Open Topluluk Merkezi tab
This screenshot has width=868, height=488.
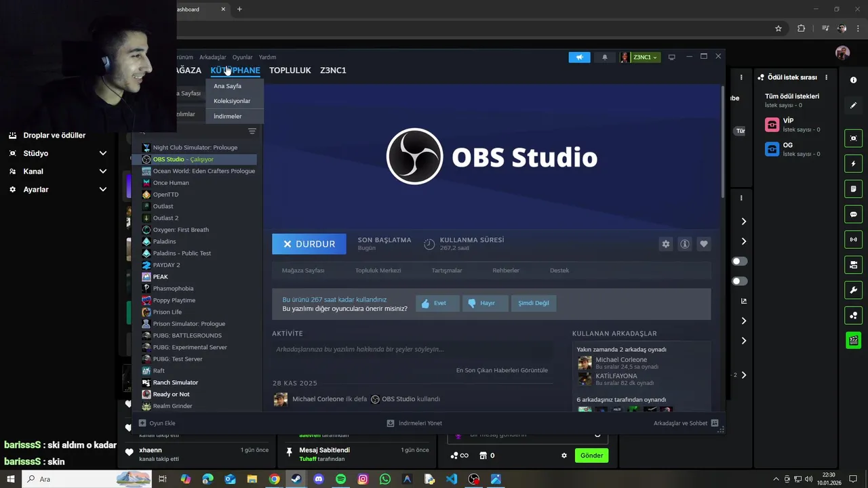pyautogui.click(x=378, y=270)
